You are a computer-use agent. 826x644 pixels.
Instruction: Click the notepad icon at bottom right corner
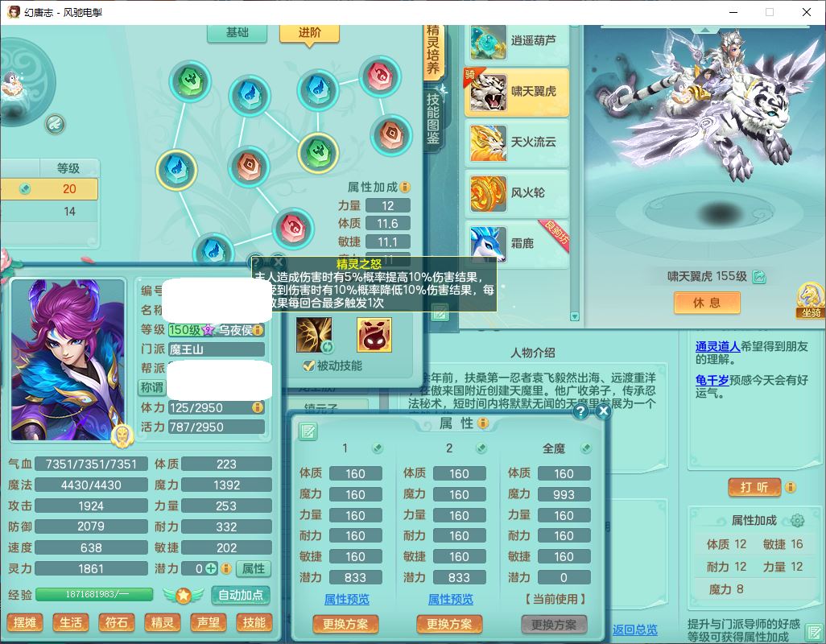(x=815, y=631)
